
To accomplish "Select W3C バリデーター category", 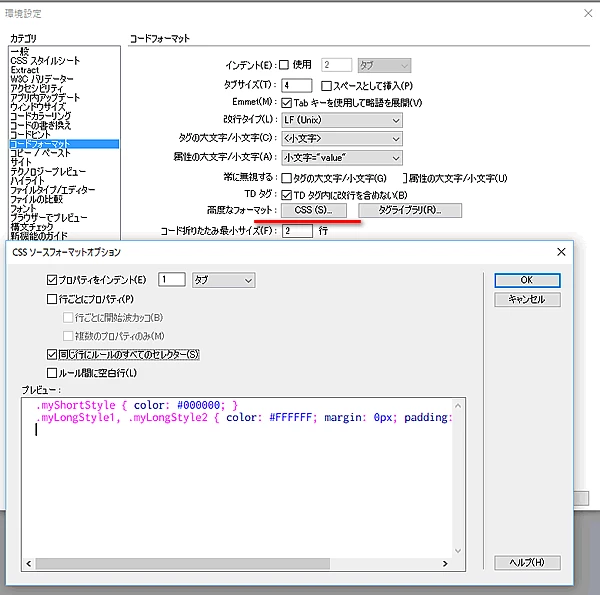I will tap(42, 79).
